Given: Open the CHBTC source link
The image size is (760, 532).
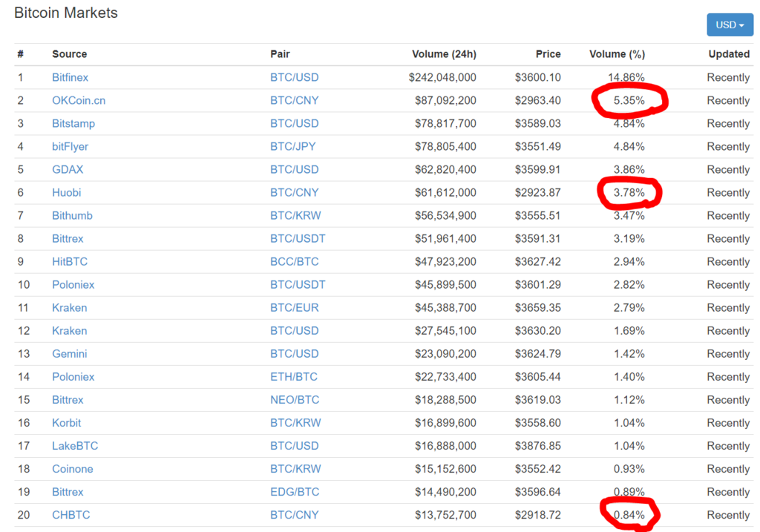Looking at the screenshot, I should pos(71,514).
